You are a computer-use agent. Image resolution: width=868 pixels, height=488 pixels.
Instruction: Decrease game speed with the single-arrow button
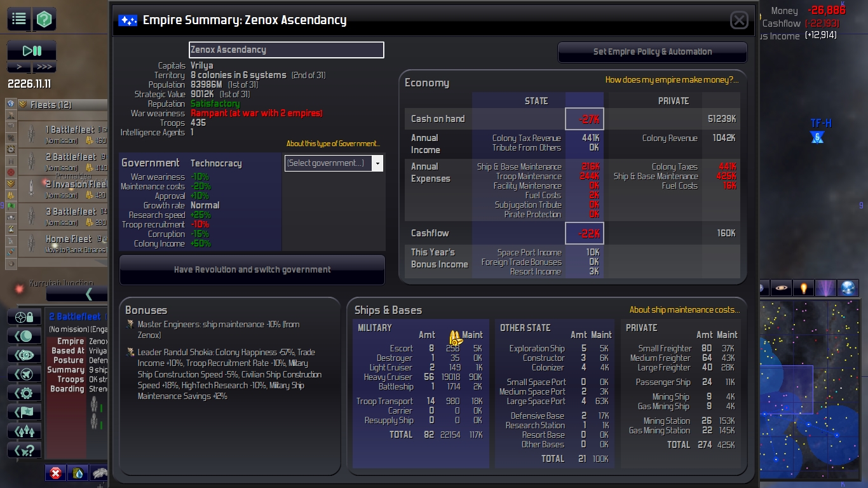click(x=19, y=67)
